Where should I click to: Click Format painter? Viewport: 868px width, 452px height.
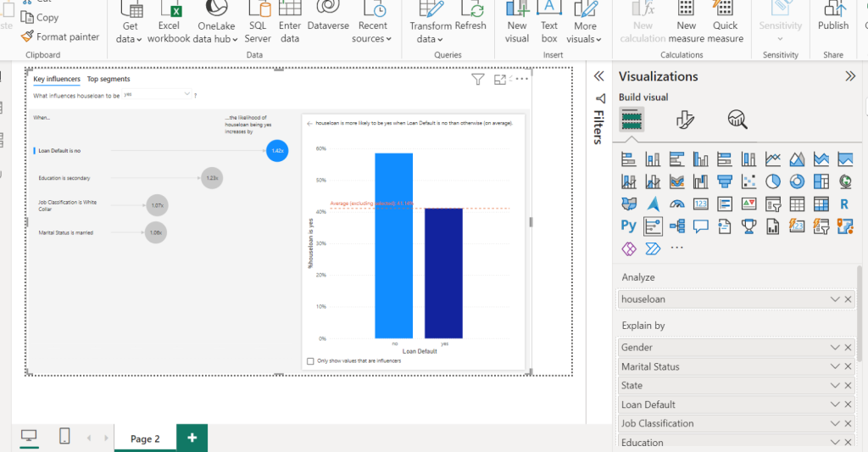pyautogui.click(x=60, y=36)
